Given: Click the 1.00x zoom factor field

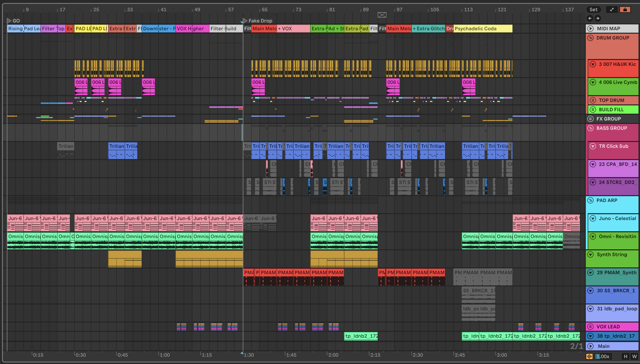Looking at the screenshot, I should tap(603, 356).
